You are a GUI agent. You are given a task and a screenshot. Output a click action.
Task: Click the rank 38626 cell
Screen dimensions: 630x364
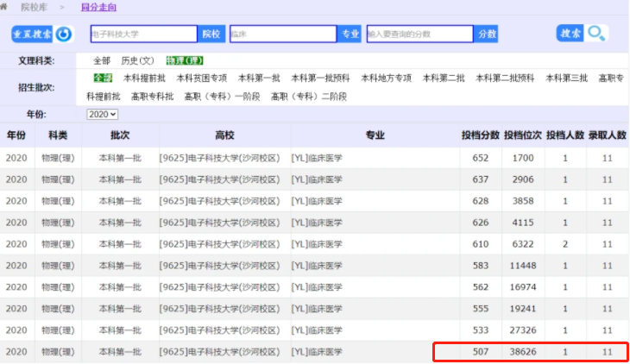[523, 352]
